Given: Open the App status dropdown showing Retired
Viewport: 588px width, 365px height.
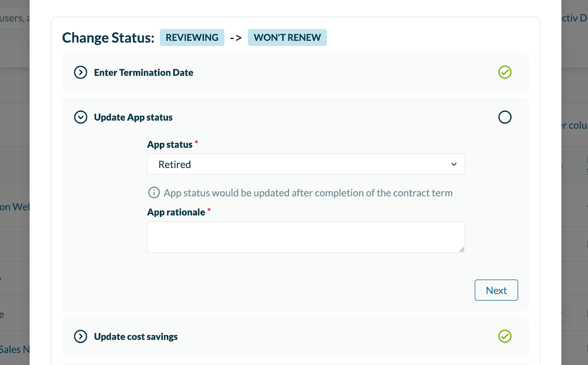Looking at the screenshot, I should [306, 164].
